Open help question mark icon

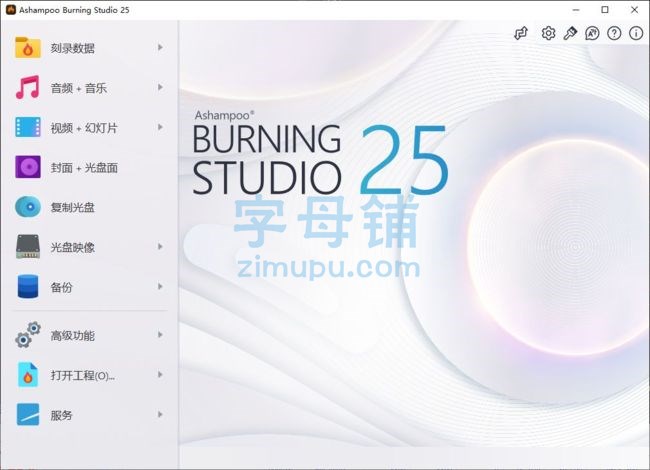coord(614,33)
